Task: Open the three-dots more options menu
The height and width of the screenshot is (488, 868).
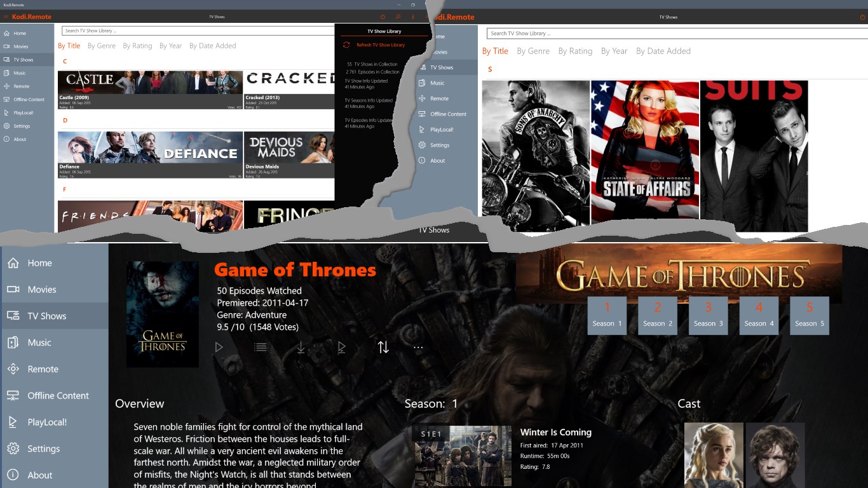Action: coord(418,348)
